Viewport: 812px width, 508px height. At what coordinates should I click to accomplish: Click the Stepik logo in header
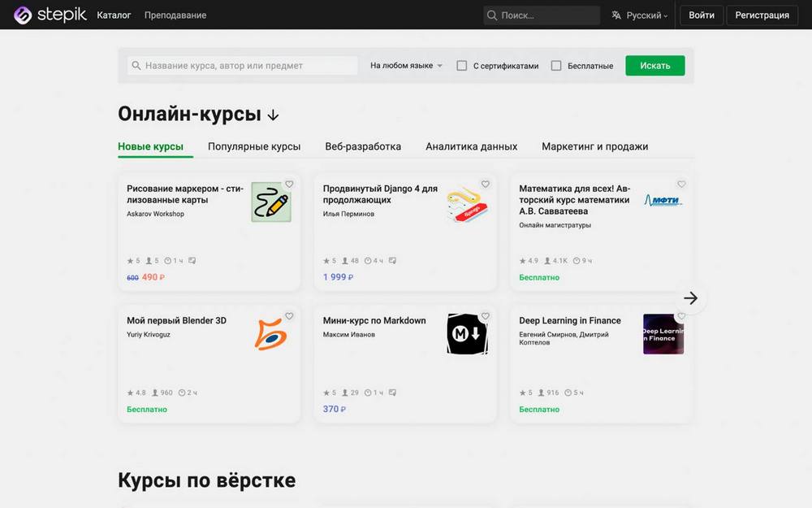(x=50, y=15)
